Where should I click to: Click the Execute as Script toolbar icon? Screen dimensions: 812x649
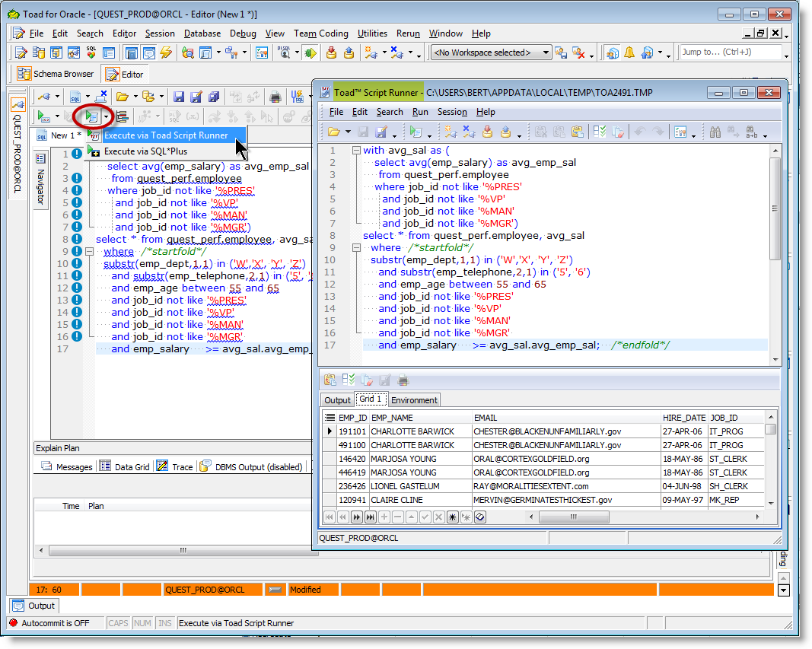(91, 116)
